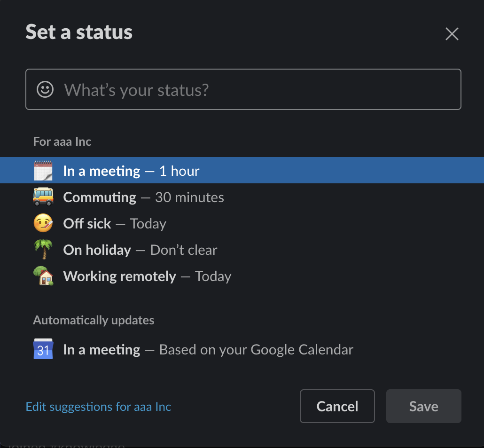The width and height of the screenshot is (484, 448).
Task: Select the In a meeting 1 hour status
Action: [132, 170]
